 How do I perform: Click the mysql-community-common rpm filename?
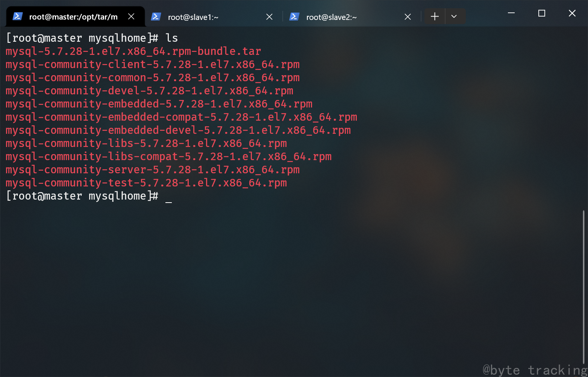[153, 77]
